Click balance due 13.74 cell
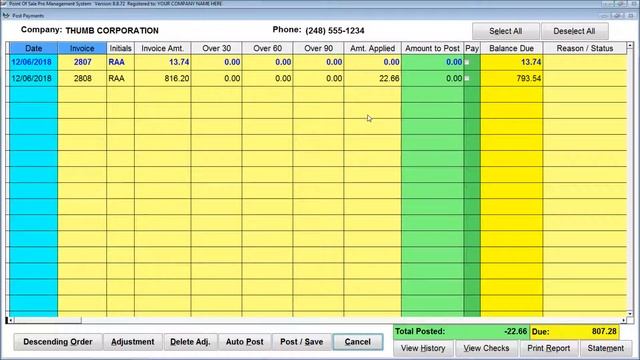640x360 pixels. tap(511, 62)
